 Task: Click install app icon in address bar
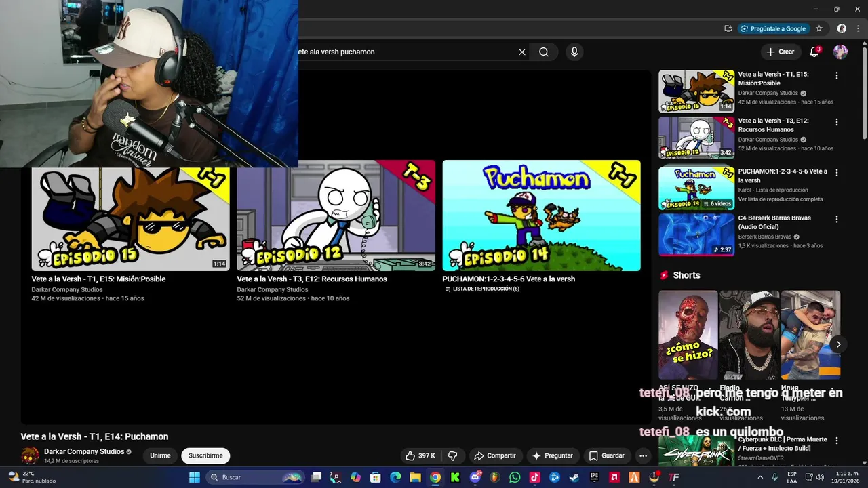click(x=728, y=28)
